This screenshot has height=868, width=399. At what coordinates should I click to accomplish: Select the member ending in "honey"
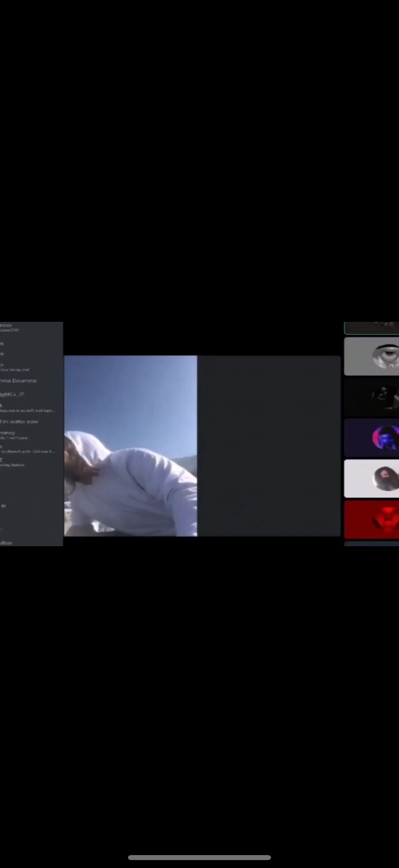point(8,435)
